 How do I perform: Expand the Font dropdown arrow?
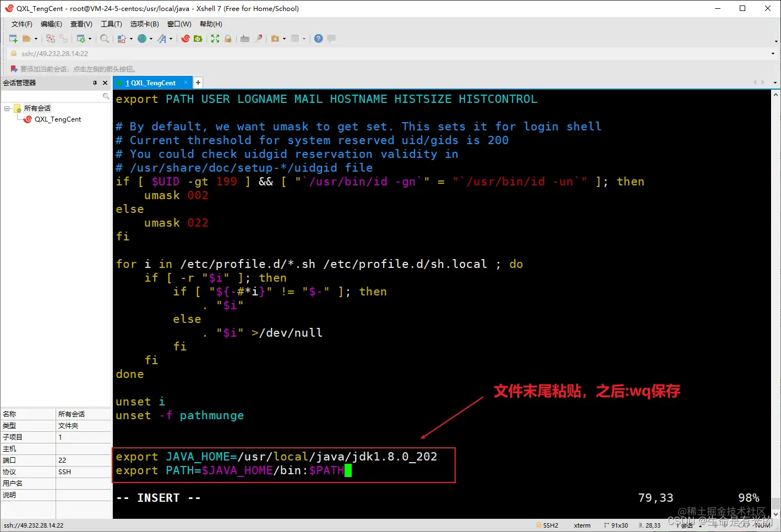[x=171, y=39]
